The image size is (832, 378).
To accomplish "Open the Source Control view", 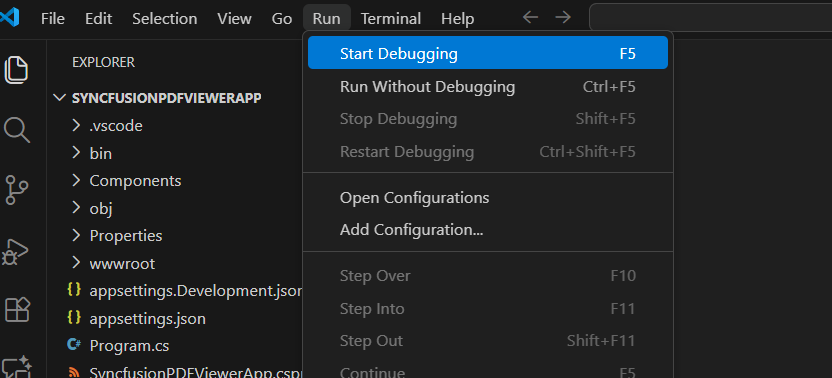I will point(16,190).
